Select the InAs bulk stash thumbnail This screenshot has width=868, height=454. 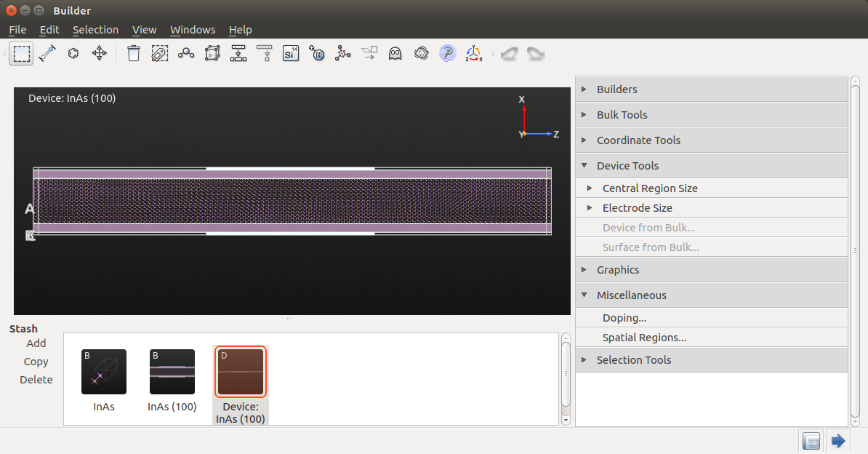(103, 372)
